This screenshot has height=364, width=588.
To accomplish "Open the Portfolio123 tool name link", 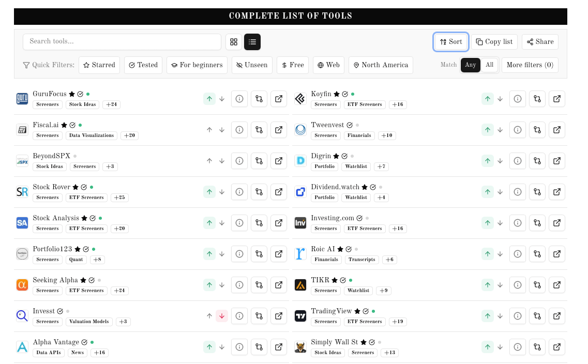I will [x=52, y=249].
